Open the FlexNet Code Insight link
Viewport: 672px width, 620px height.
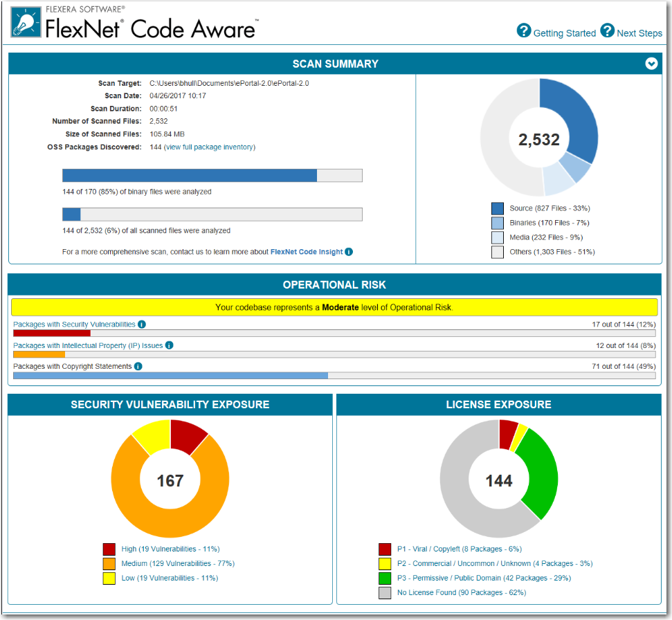[306, 252]
